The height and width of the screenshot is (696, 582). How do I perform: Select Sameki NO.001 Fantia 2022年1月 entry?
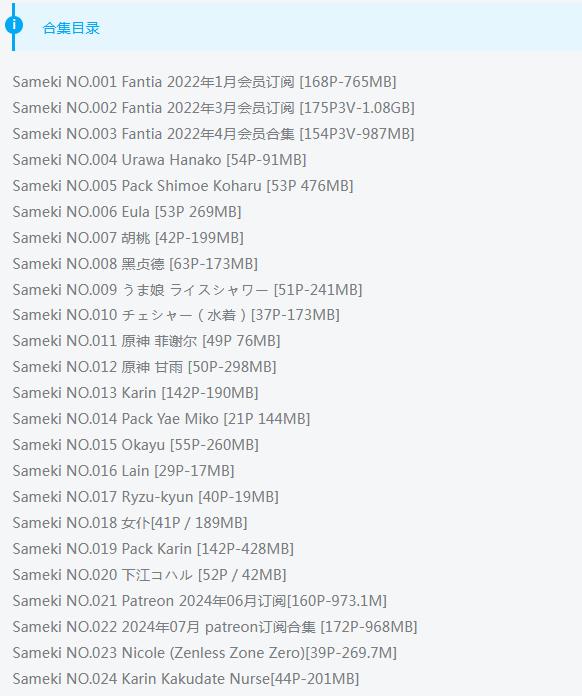coord(204,82)
